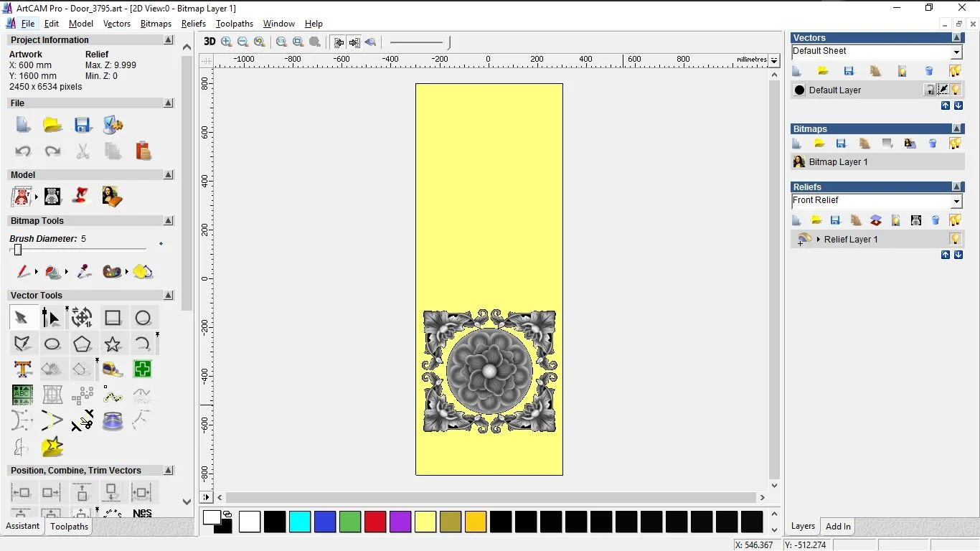Image resolution: width=980 pixels, height=551 pixels.
Task: Select the Paint brush bitmap tool
Action: tap(23, 272)
